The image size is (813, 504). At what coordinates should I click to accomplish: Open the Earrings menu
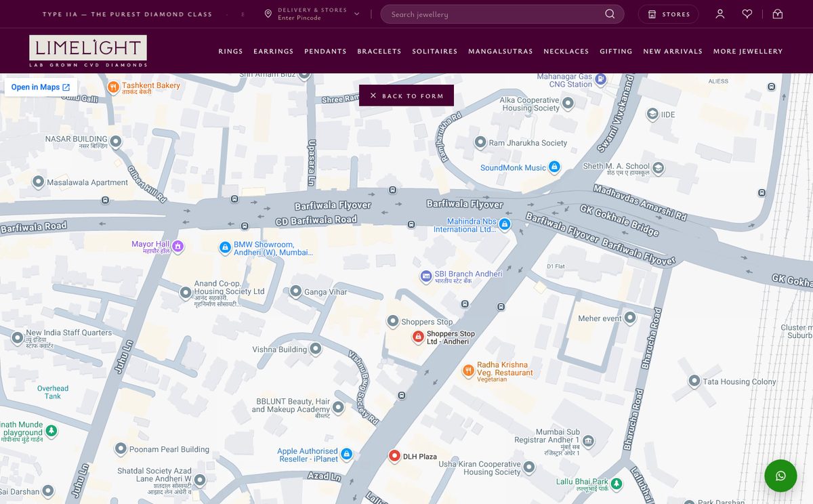(274, 51)
